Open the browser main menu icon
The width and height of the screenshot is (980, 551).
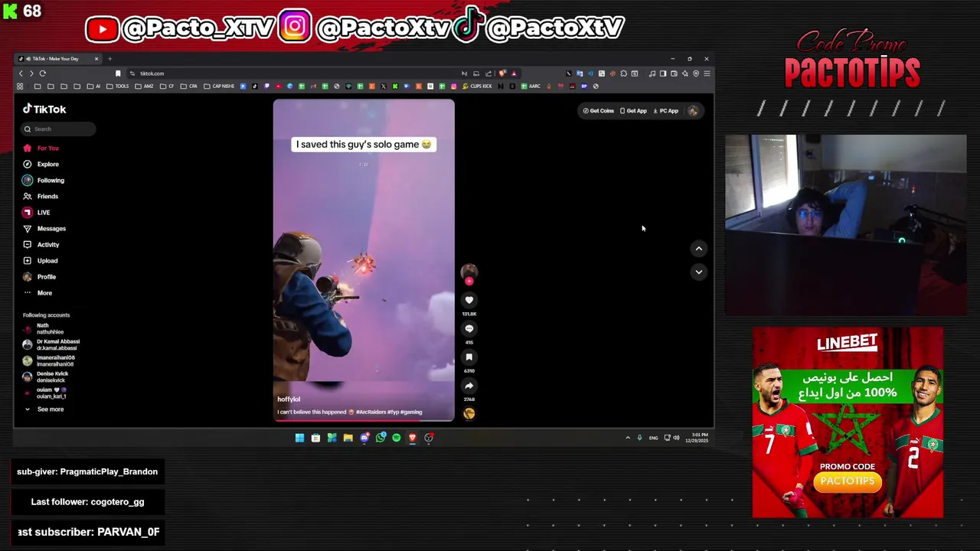(x=707, y=73)
